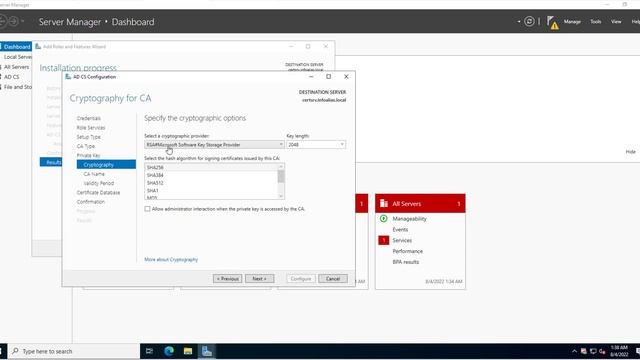Open taskbar clock and date

point(619,351)
